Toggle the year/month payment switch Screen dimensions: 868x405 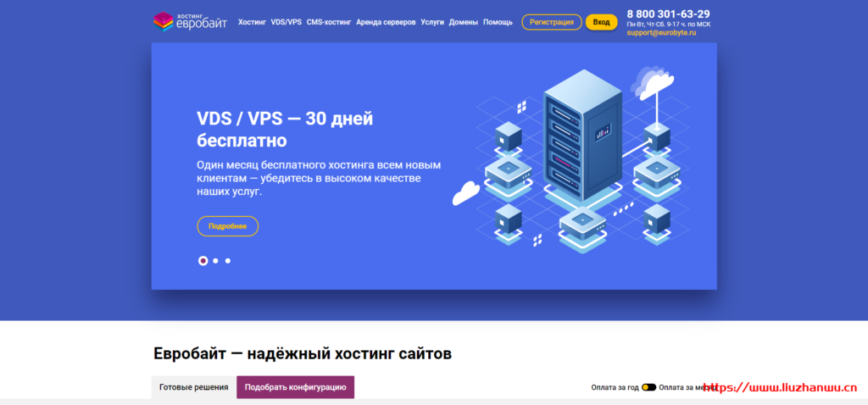[x=648, y=387]
